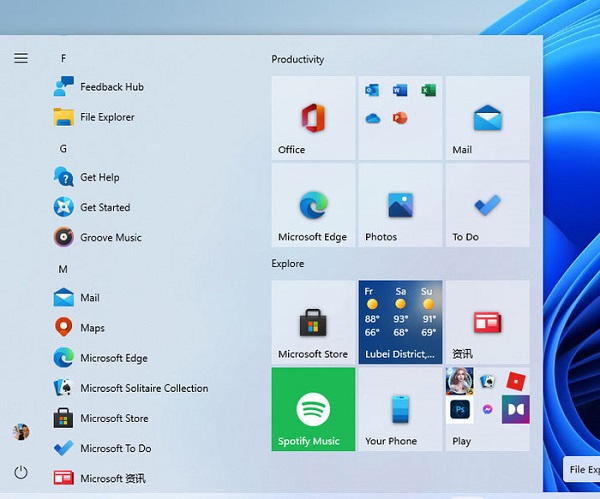Click the Power button

pyautogui.click(x=21, y=472)
